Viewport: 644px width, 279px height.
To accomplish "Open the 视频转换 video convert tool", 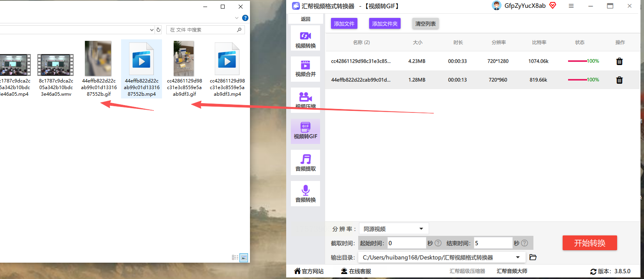I will click(x=305, y=38).
